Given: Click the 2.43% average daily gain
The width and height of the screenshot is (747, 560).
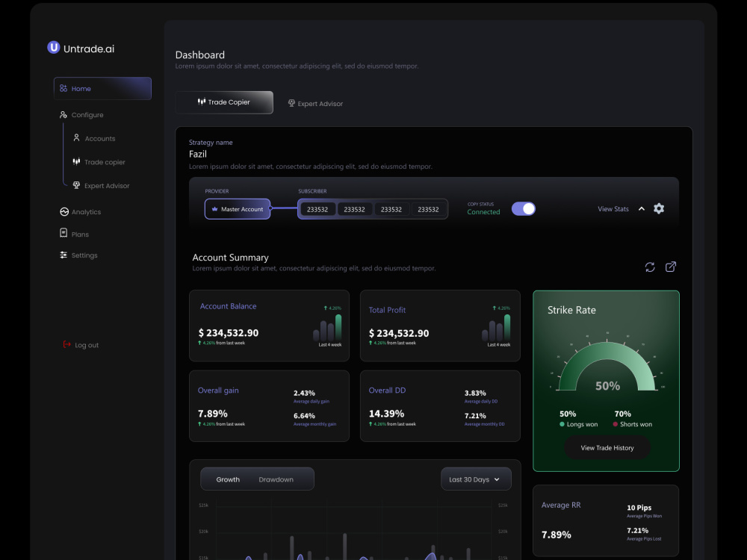Looking at the screenshot, I should [304, 393].
